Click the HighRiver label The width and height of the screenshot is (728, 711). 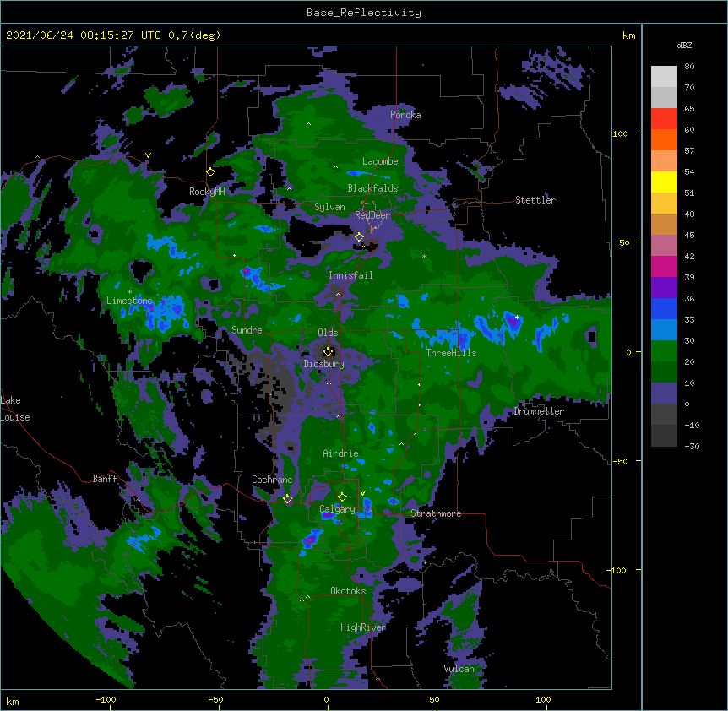coord(363,627)
